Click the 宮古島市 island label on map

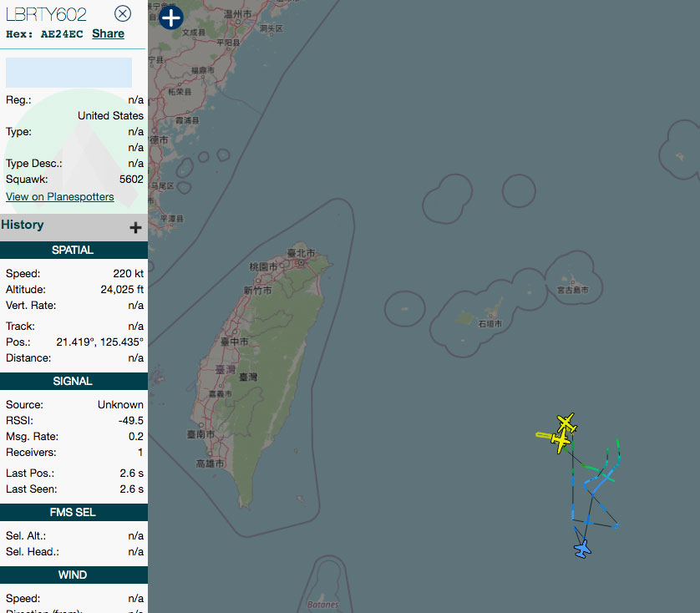click(x=573, y=290)
